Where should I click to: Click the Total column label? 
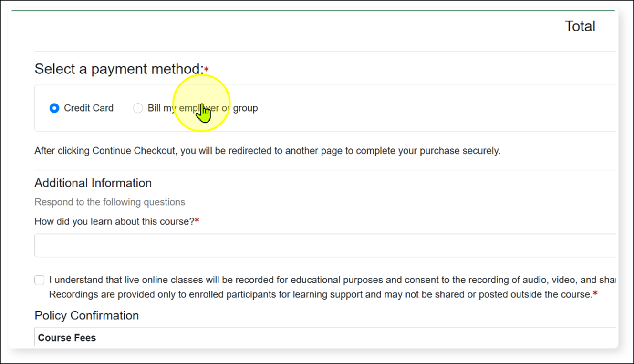click(580, 26)
